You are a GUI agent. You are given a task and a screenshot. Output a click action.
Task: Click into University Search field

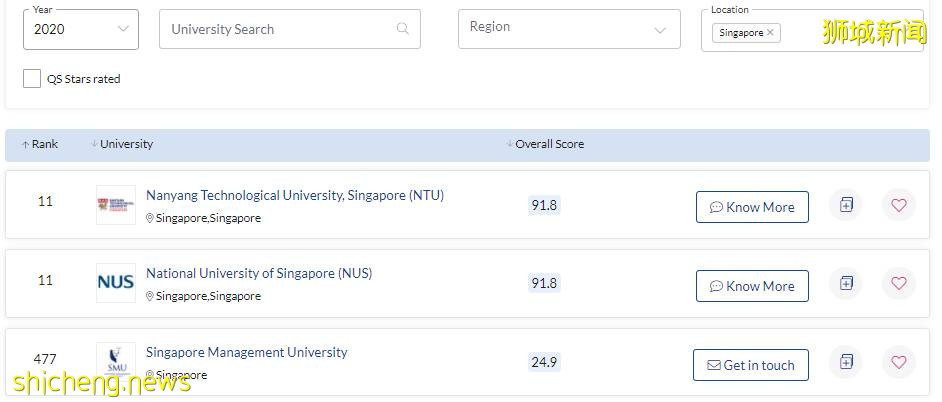pos(280,29)
